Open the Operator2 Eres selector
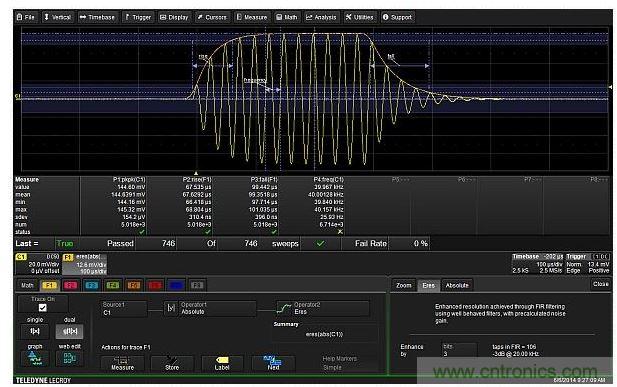This screenshot has height=387, width=617. (x=323, y=308)
